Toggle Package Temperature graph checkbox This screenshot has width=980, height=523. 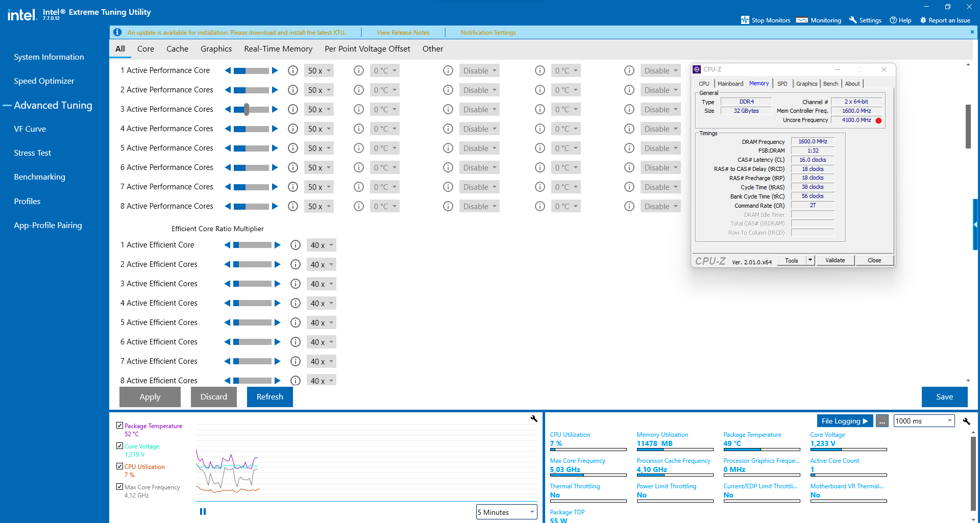point(119,425)
